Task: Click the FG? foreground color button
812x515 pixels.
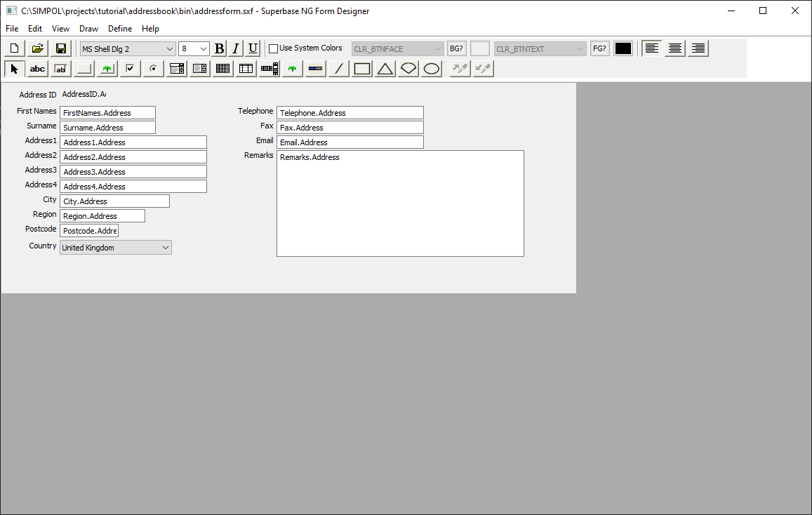Action: [599, 48]
